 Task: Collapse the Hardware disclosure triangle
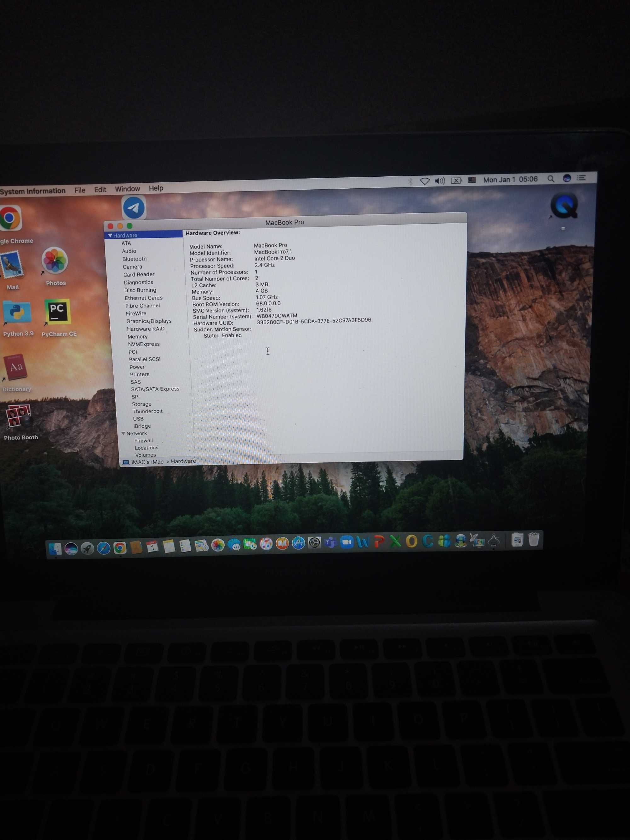click(x=110, y=236)
